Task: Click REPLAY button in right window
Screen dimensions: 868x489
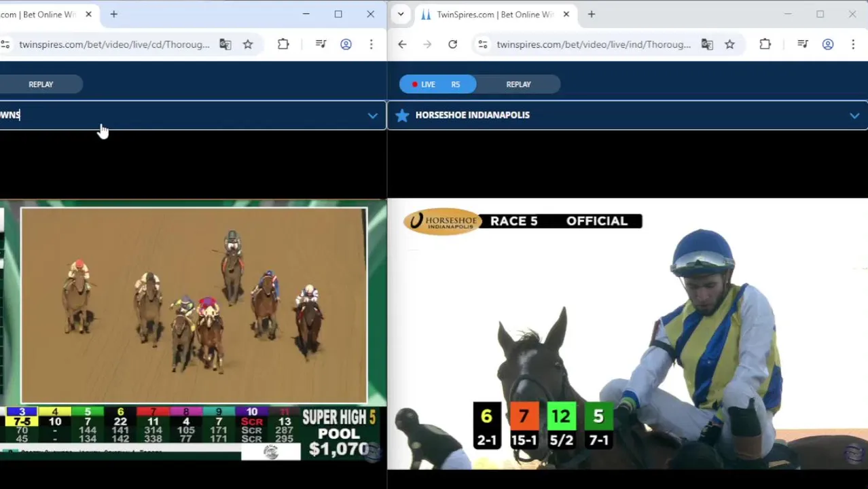Action: point(518,84)
